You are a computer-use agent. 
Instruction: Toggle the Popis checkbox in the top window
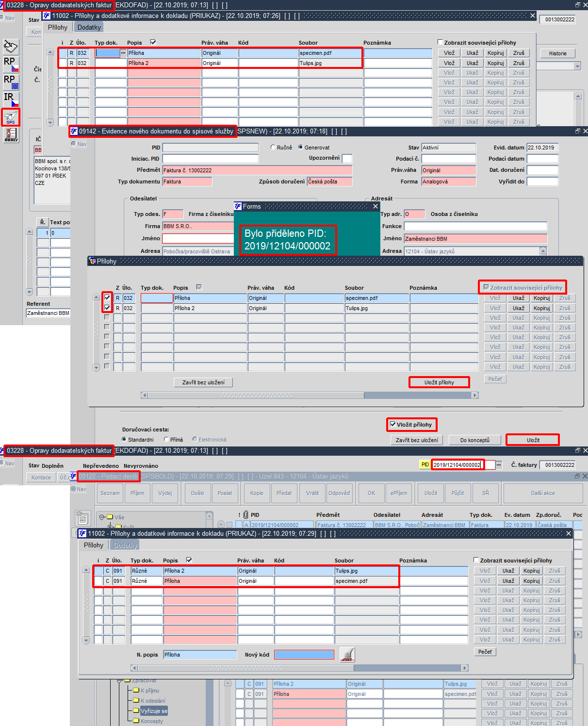click(153, 42)
